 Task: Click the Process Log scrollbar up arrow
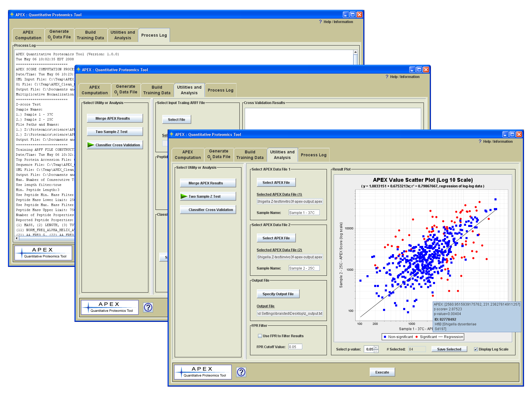356,52
